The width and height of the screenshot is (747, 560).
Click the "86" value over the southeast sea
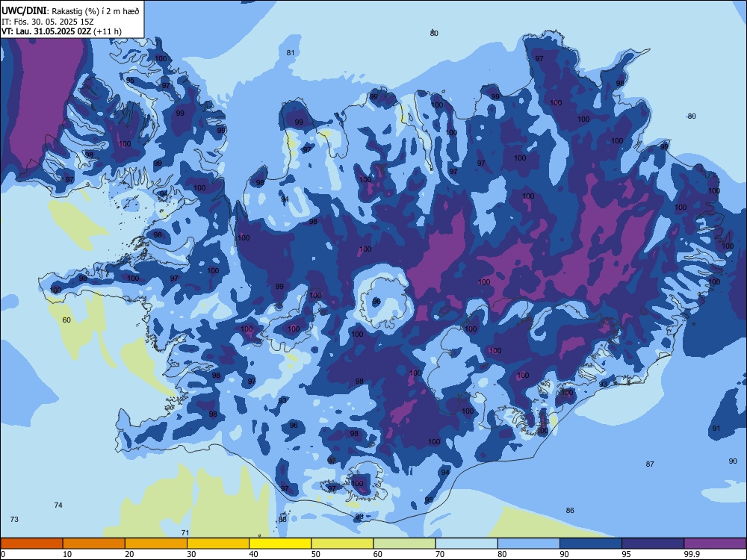[570, 511]
